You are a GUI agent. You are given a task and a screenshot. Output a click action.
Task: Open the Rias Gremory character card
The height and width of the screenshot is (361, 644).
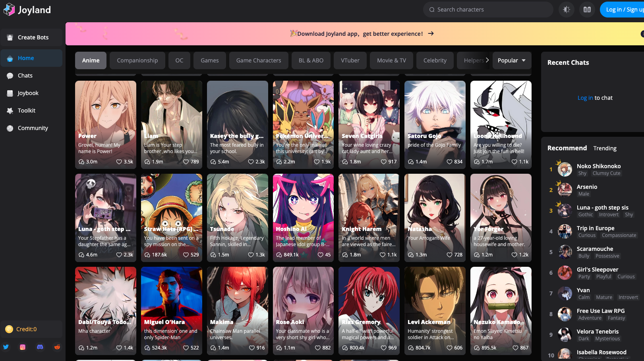(369, 311)
